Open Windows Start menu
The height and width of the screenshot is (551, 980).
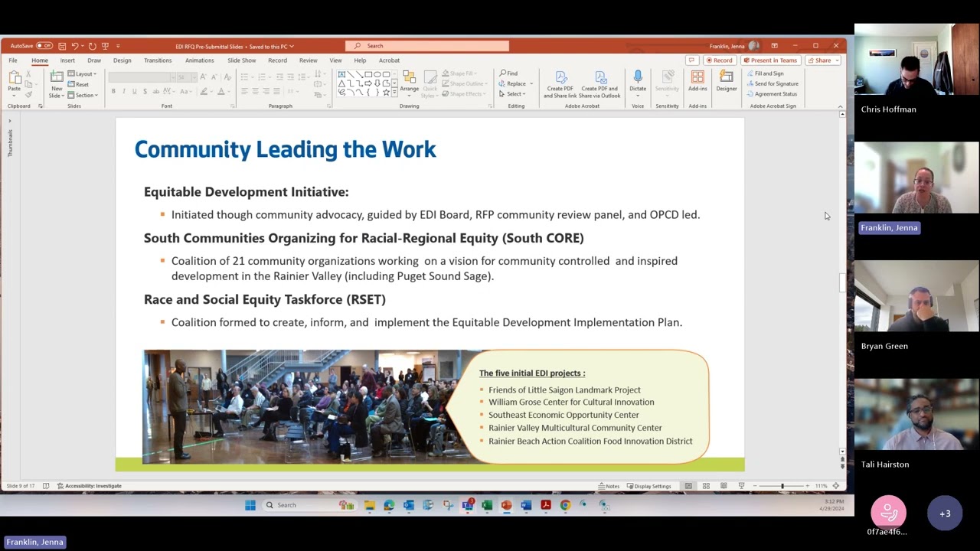(250, 505)
